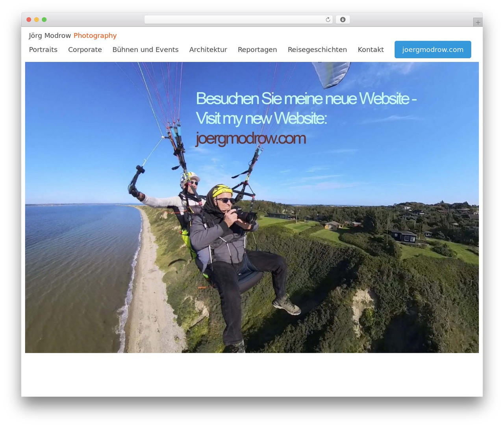Image resolution: width=504 pixels, height=427 pixels.
Task: Click the paragliding hero image
Action: (252, 207)
